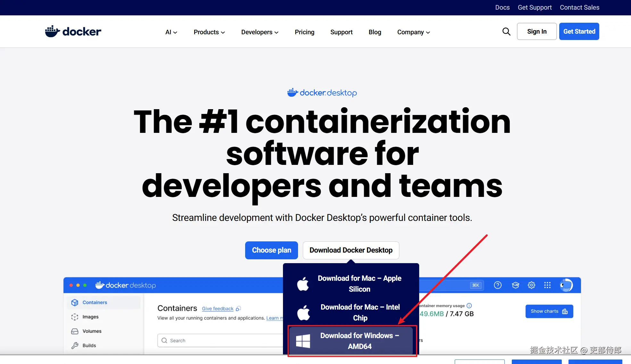Viewport: 631px width, 364px height.
Task: Click the Volumes sidebar icon
Action: (x=74, y=331)
